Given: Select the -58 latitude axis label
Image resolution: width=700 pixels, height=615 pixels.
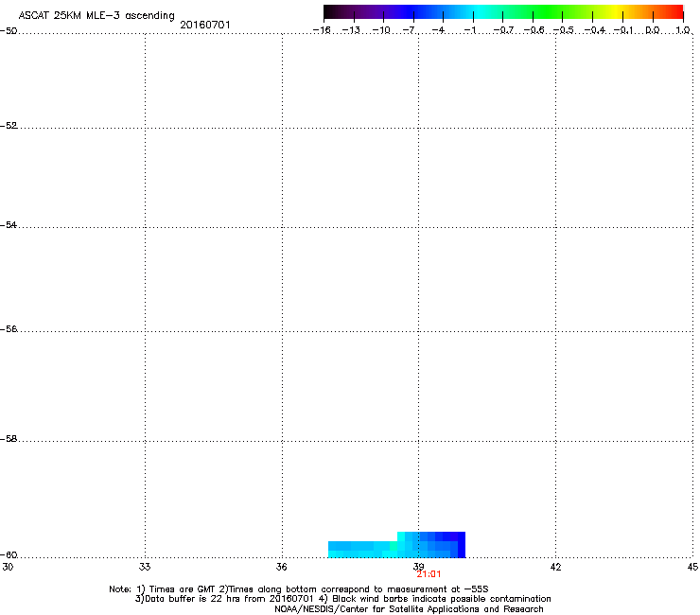Looking at the screenshot, I should click(9, 439).
